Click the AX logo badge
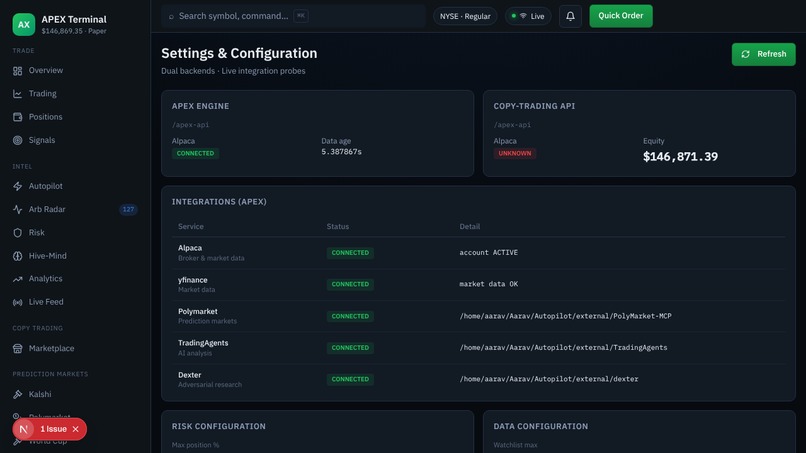 pos(24,24)
